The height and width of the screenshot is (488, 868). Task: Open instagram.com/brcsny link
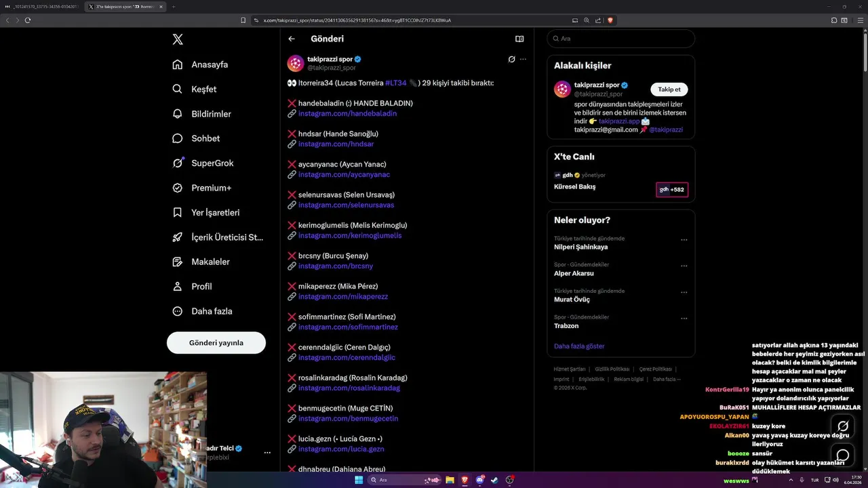coord(336,266)
